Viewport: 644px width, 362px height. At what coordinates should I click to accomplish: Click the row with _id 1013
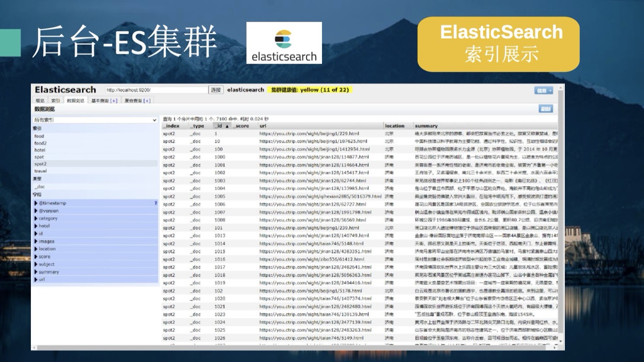(x=359, y=236)
